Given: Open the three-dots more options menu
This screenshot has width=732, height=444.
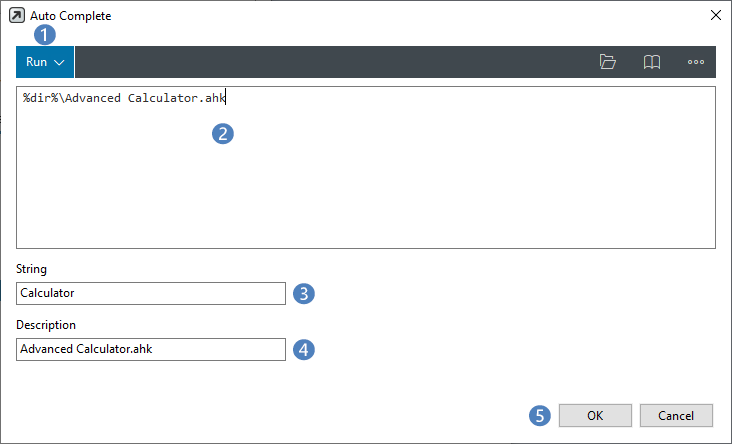Looking at the screenshot, I should 696,62.
